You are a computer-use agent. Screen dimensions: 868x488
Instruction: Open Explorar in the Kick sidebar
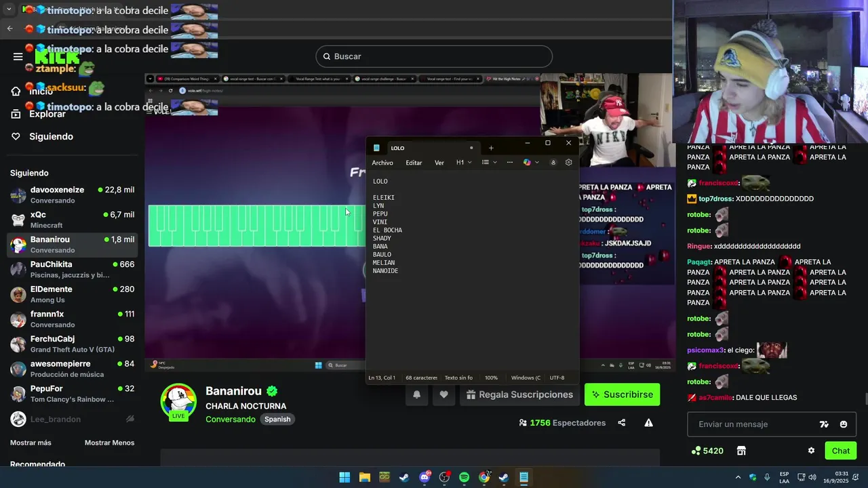point(39,114)
